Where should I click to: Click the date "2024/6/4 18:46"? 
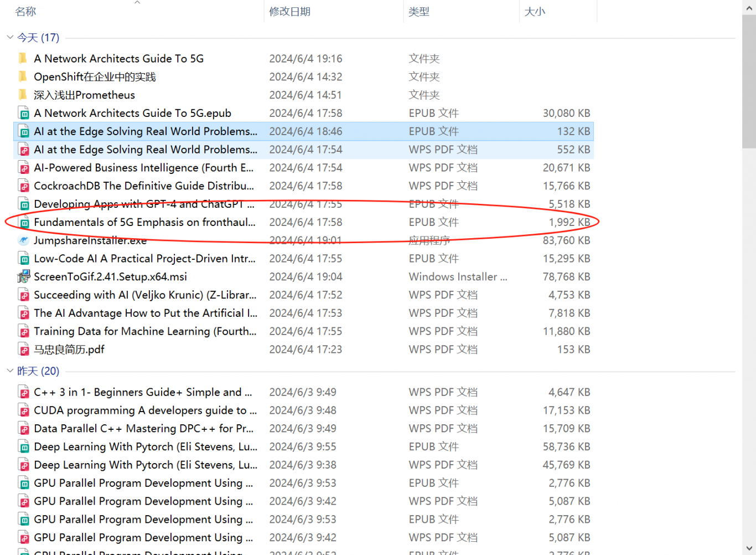pyautogui.click(x=305, y=131)
